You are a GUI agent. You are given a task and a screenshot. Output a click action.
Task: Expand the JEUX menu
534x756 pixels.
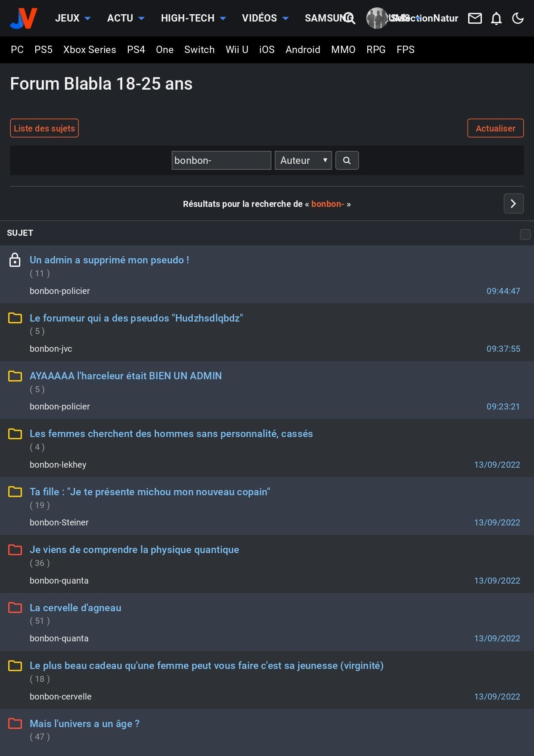coord(72,18)
